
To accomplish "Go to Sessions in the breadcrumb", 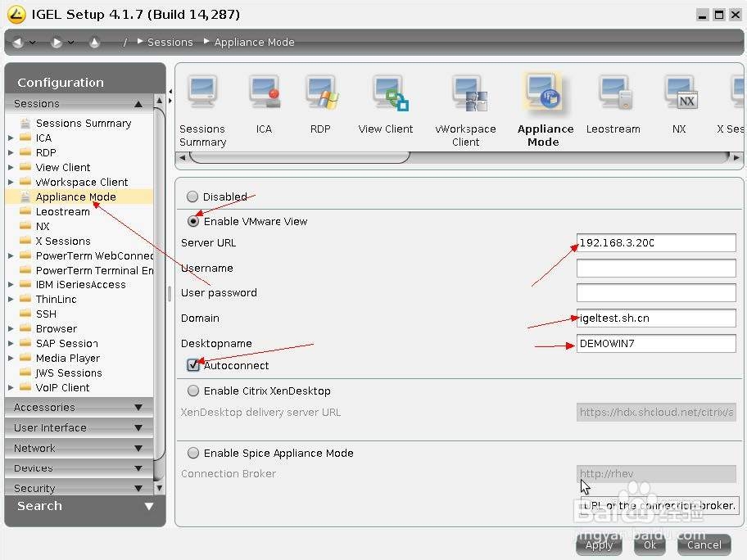I will click(170, 43).
